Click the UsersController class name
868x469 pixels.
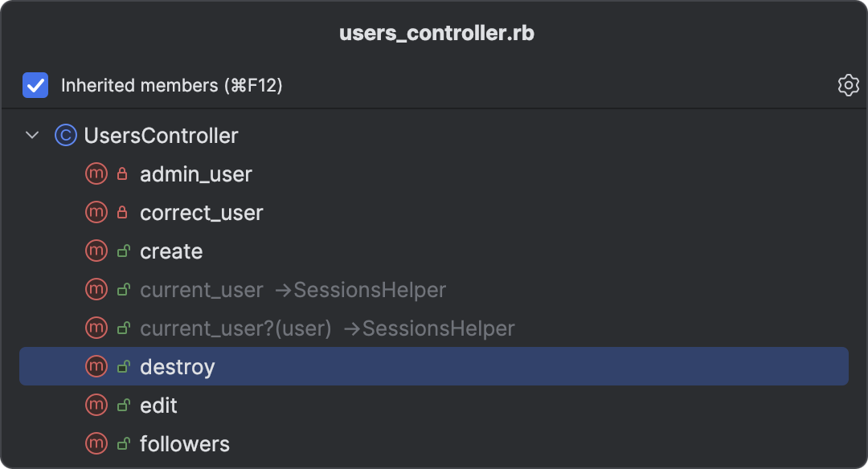pyautogui.click(x=161, y=136)
